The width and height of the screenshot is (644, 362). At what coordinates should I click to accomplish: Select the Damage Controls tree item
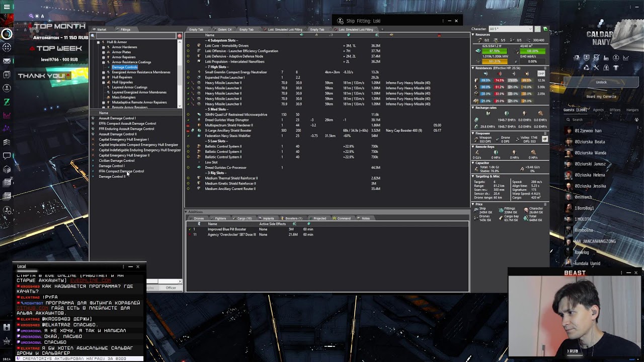[124, 67]
